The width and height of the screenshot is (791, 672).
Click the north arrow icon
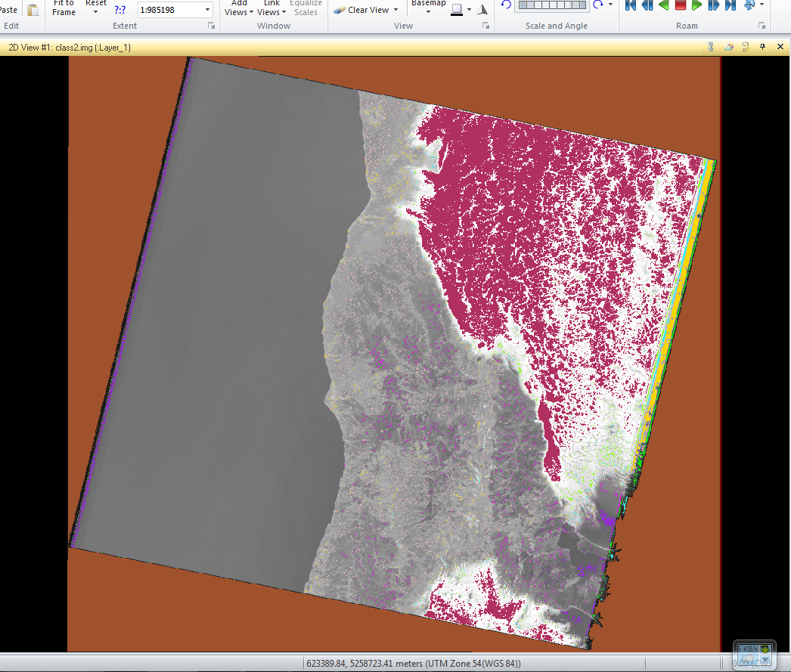(482, 9)
